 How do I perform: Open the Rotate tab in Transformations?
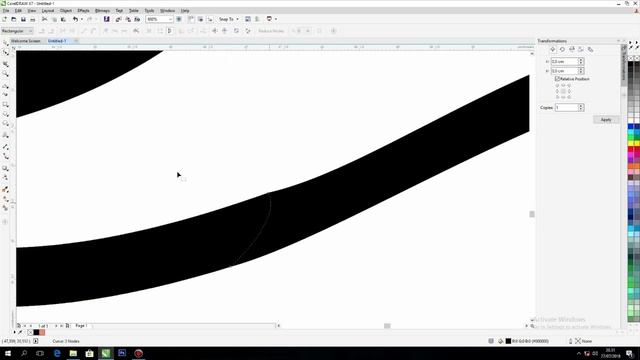(562, 49)
